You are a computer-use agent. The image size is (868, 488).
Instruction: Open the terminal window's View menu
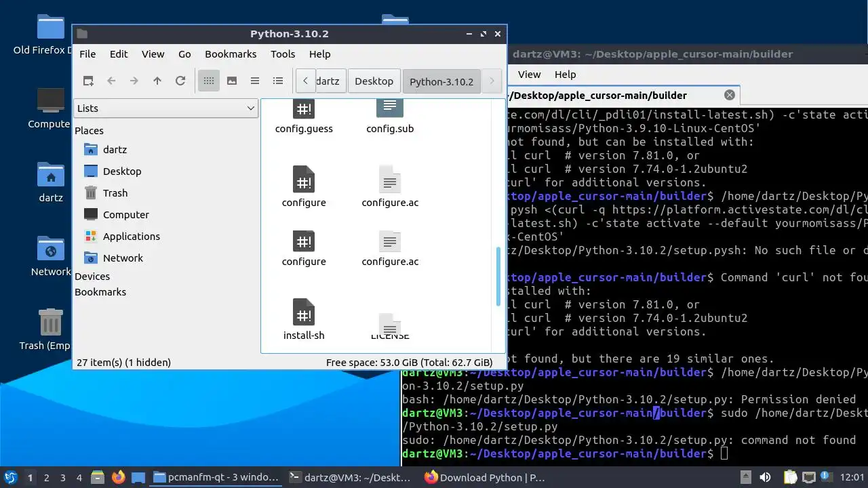[530, 75]
